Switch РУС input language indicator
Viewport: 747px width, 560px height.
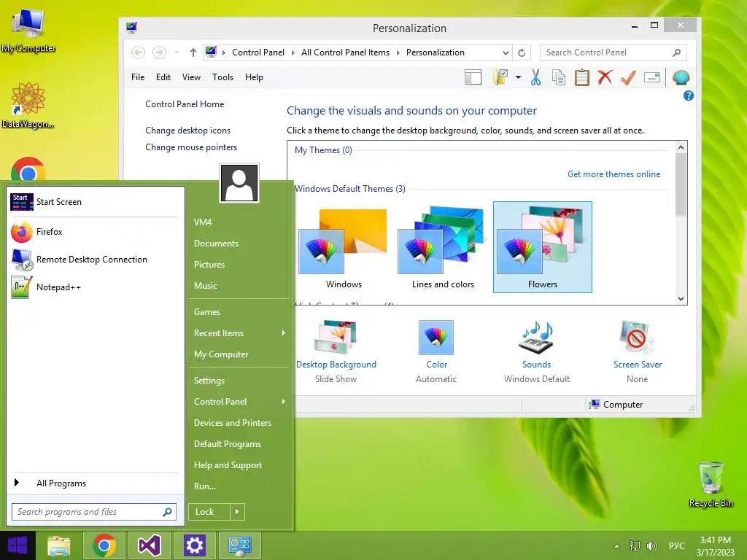click(x=676, y=546)
